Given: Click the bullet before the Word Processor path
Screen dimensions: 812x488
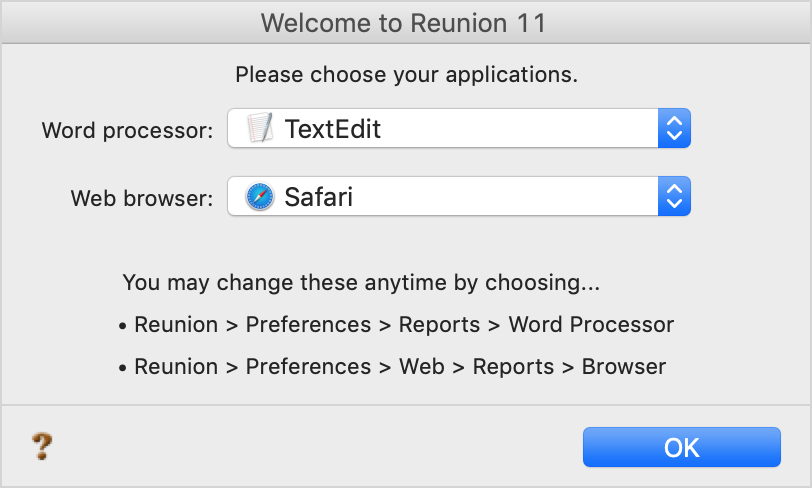Looking at the screenshot, I should 122,326.
